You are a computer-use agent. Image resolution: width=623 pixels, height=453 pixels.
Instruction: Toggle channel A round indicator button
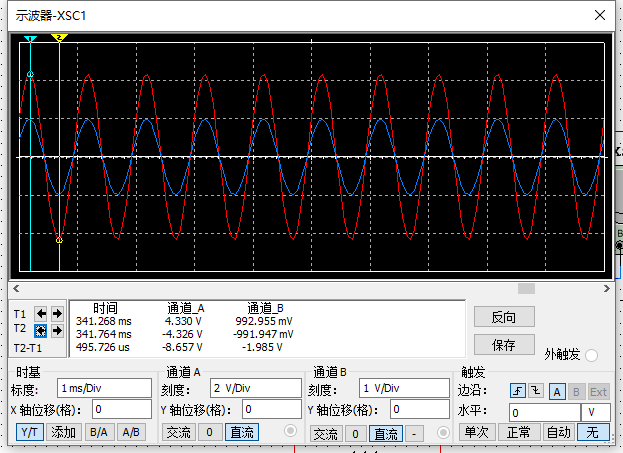(x=290, y=431)
